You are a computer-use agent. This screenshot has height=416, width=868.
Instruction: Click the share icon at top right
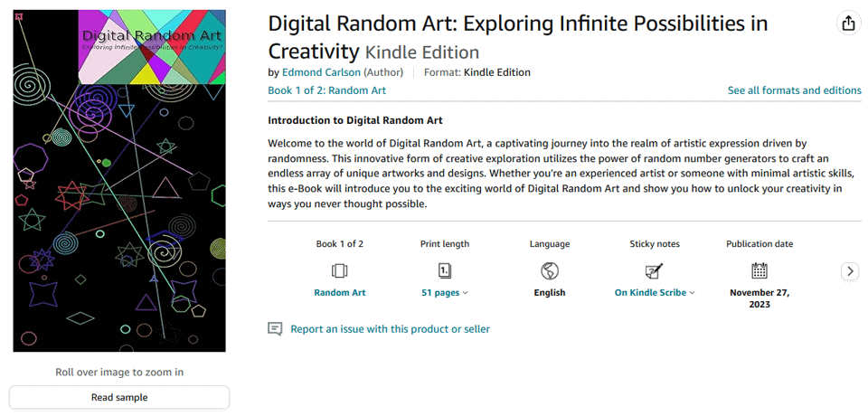pos(847,24)
